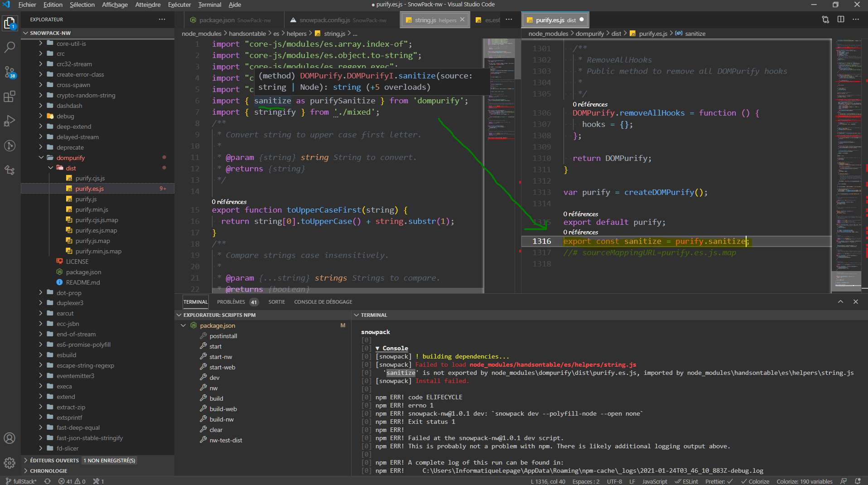
Task: Run the build-web npm script
Action: 223,409
